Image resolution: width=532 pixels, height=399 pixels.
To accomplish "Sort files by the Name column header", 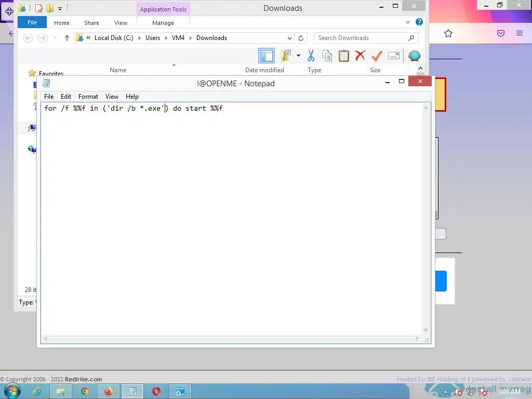I will pyautogui.click(x=118, y=70).
